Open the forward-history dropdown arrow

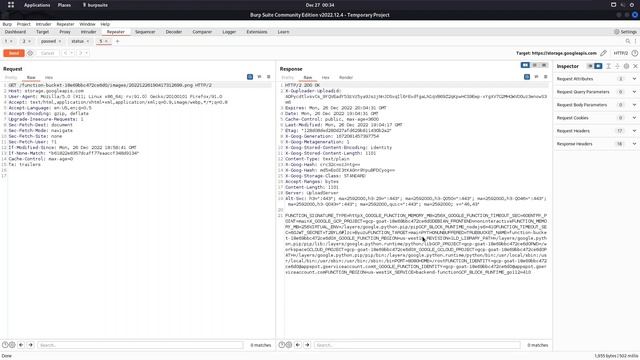[87, 53]
